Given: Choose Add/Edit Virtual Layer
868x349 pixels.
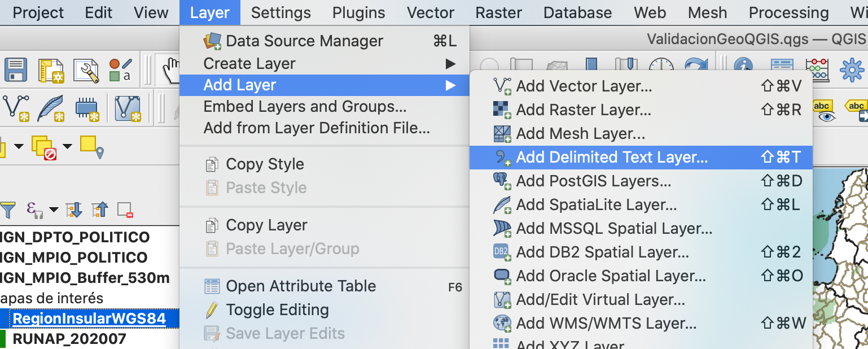Looking at the screenshot, I should tap(641, 300).
